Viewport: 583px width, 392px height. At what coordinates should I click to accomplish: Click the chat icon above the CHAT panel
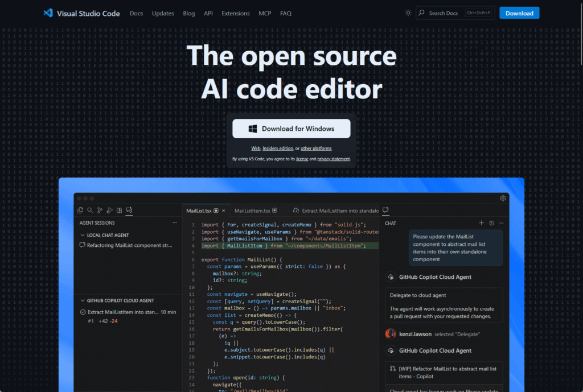click(x=385, y=210)
